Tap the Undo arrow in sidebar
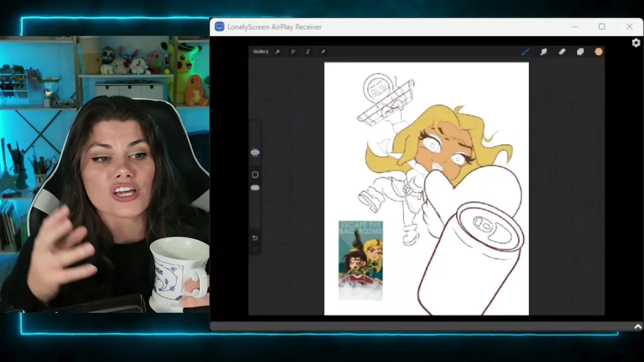Screen dimensions: 644x362 click(x=255, y=238)
